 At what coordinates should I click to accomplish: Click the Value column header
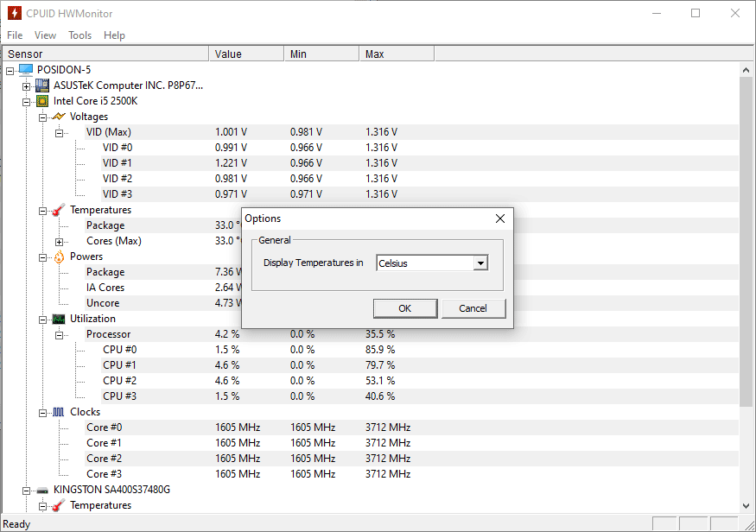point(247,54)
